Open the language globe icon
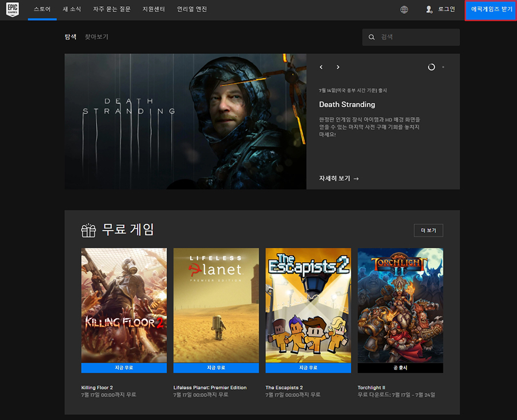This screenshot has width=517, height=420. 404,10
